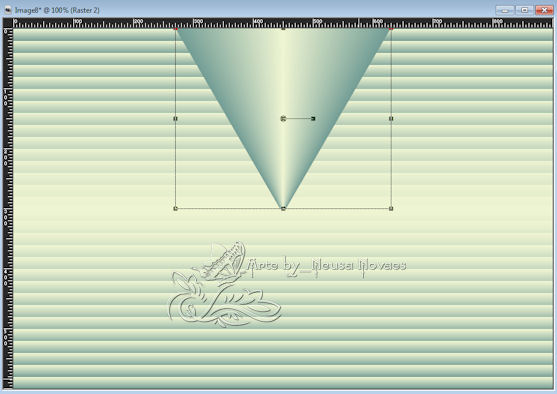
Task: Click the top-left red corner handle
Action: [175, 28]
